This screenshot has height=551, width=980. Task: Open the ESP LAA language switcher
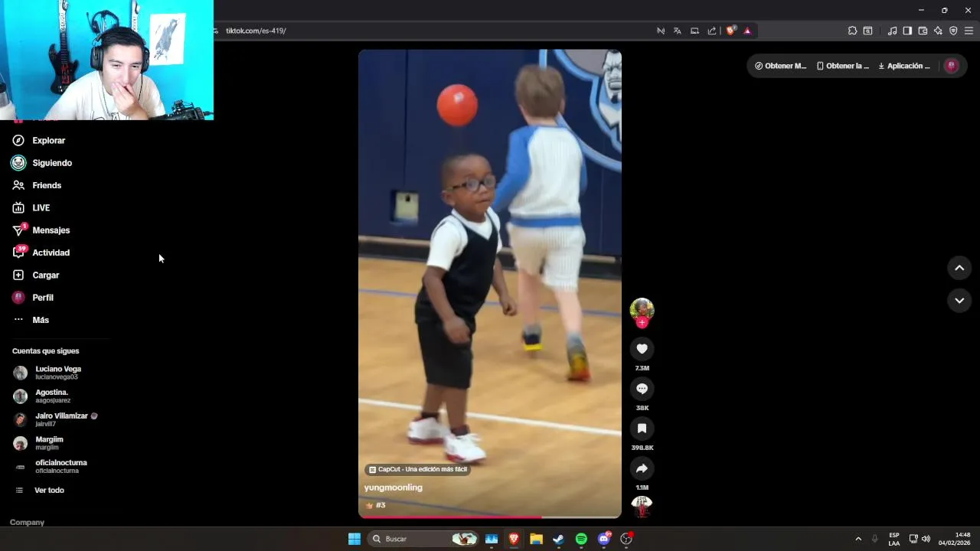click(x=894, y=539)
